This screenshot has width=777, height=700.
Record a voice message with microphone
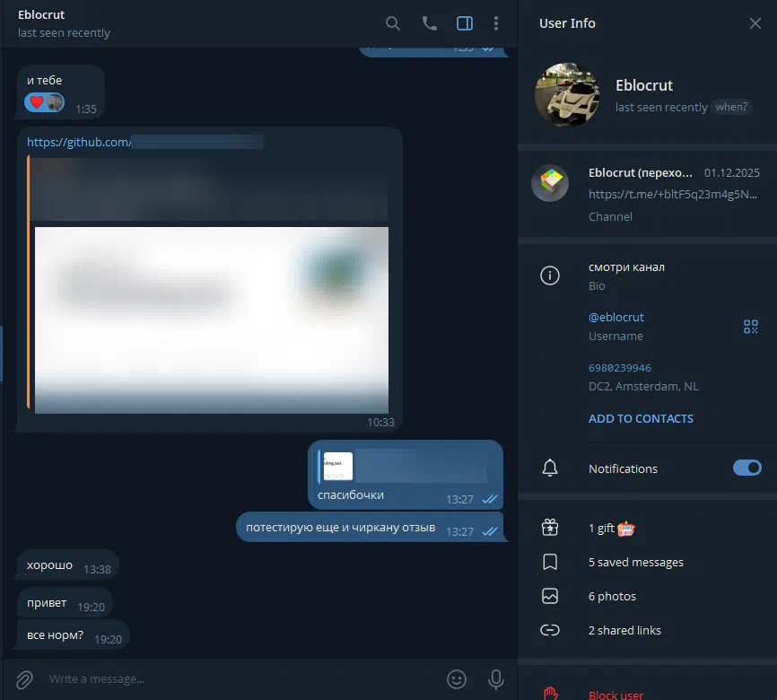[x=495, y=678]
